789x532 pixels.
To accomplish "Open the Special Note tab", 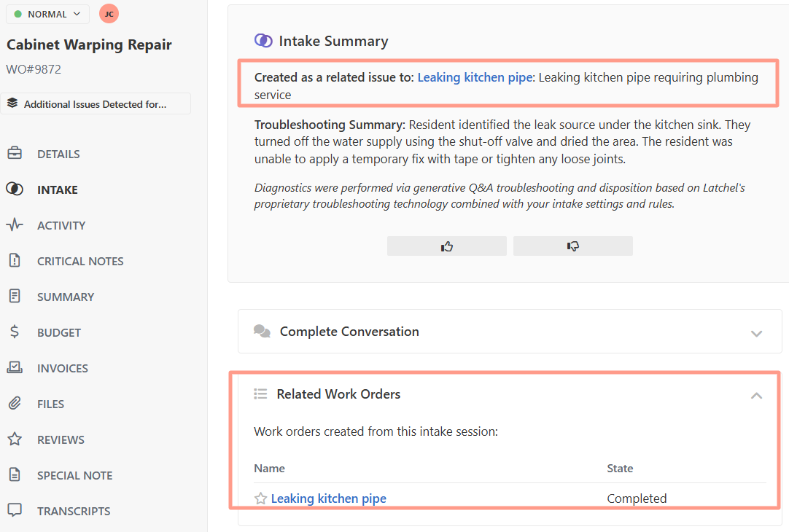I will [x=74, y=475].
